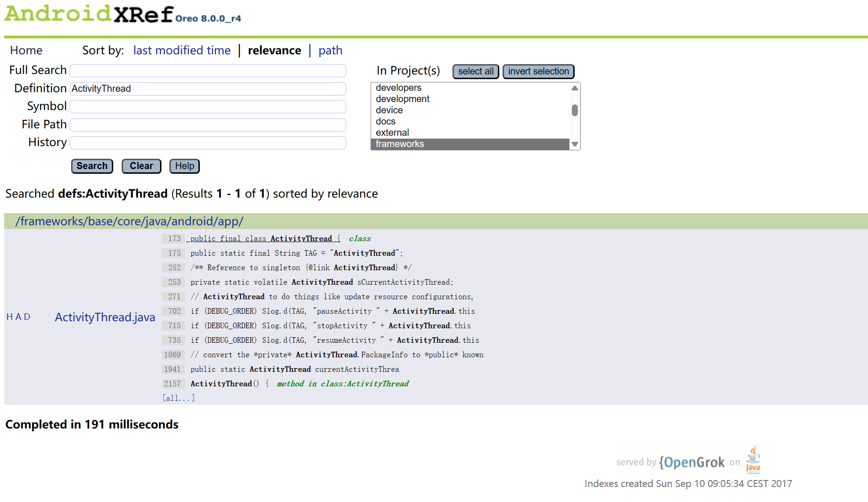Open Annotate link 'A' for ActivityThread.java

pos(18,317)
